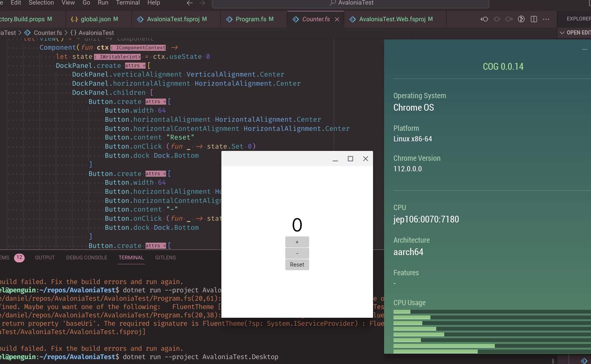Switch to the OUTPUT panel tab
This screenshot has height=364, width=591.
(44, 257)
